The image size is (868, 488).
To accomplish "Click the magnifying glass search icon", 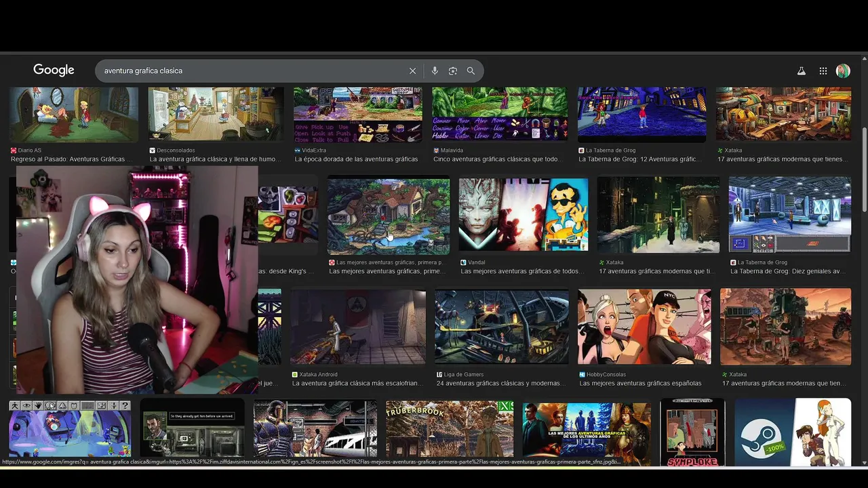I will [x=471, y=71].
